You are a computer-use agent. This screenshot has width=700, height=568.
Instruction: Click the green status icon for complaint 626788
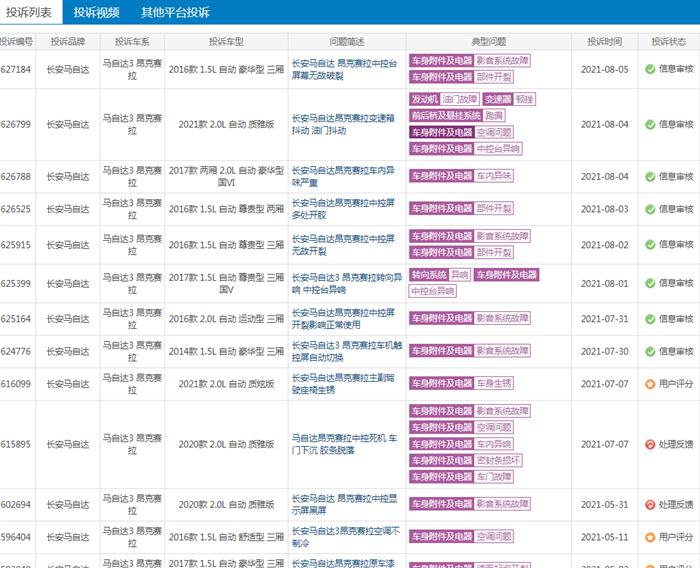650,177
